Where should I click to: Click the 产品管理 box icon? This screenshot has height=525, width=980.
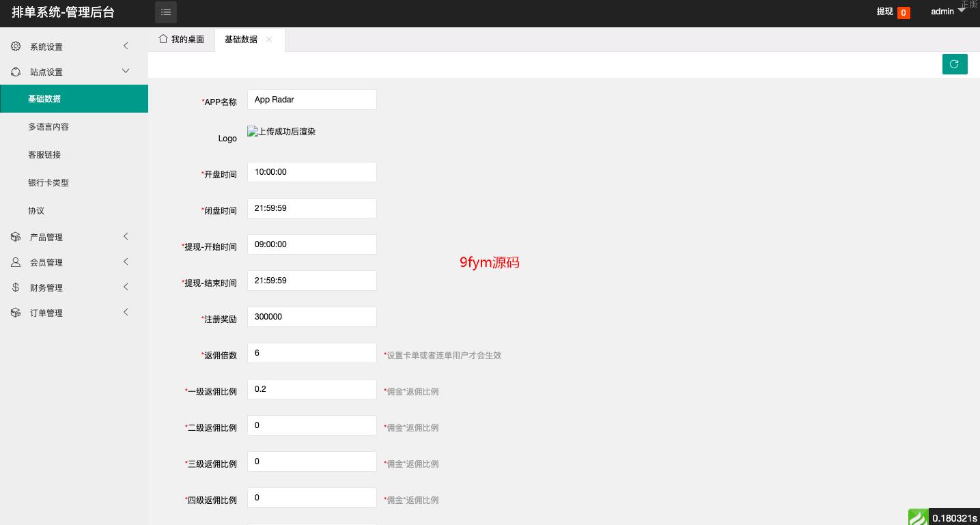tap(16, 237)
